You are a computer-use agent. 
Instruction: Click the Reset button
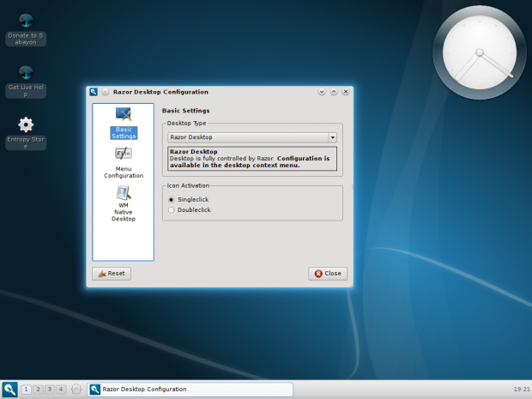coord(112,274)
